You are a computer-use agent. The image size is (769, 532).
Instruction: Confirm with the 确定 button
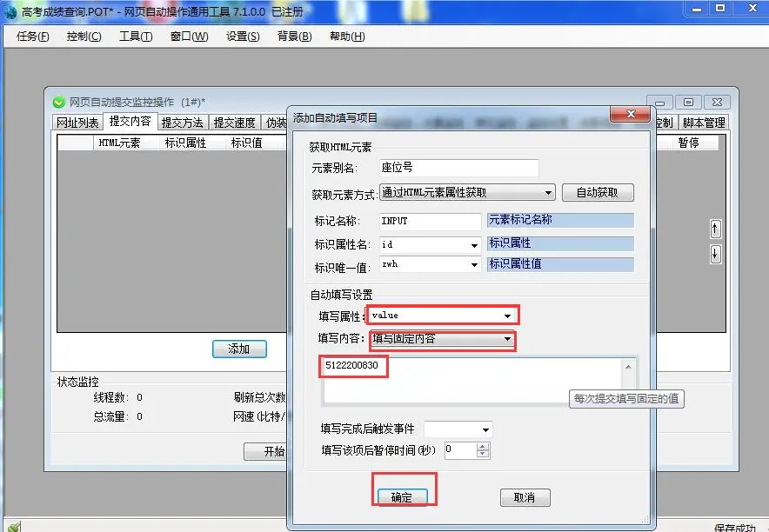tap(402, 497)
